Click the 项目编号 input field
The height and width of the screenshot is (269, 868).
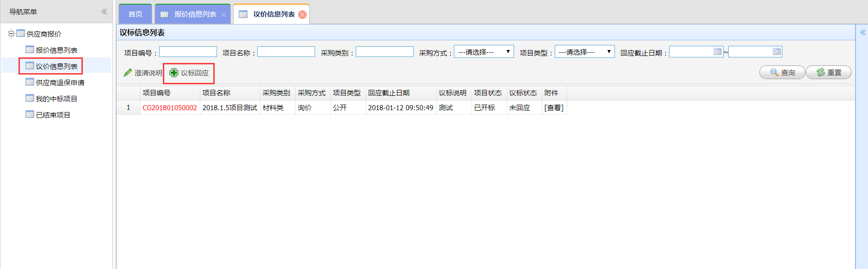[x=188, y=52]
